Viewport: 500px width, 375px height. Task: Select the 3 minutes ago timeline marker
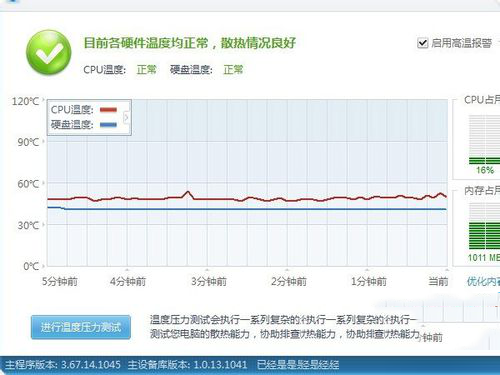(x=209, y=282)
